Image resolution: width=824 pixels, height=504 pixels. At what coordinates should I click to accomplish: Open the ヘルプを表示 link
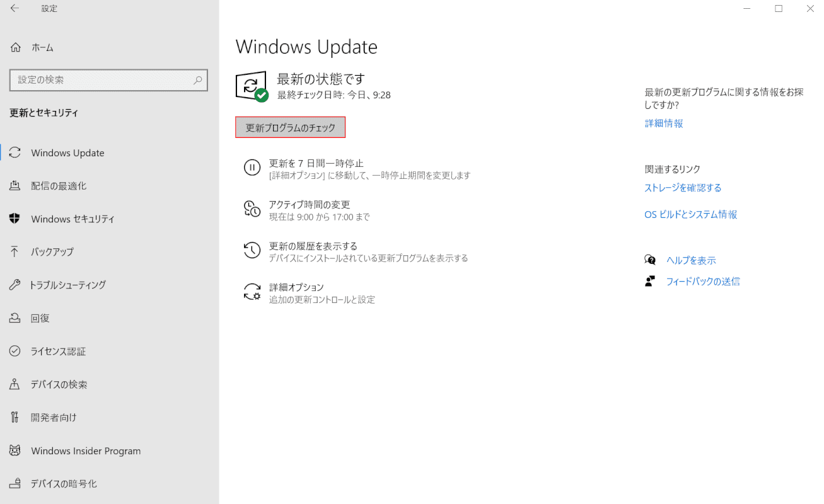(x=691, y=260)
